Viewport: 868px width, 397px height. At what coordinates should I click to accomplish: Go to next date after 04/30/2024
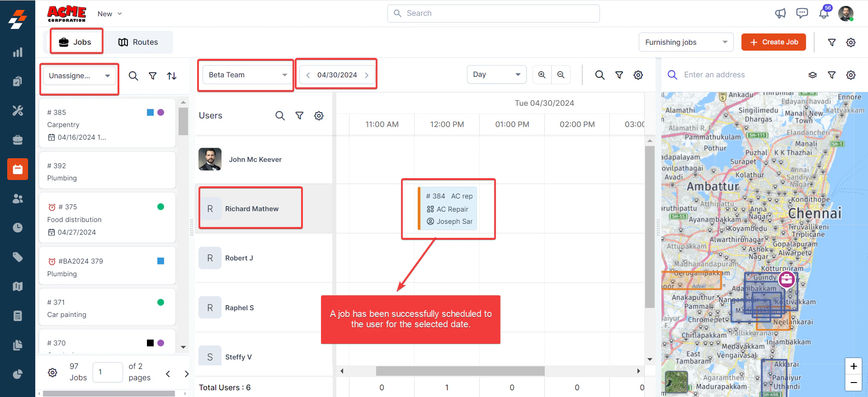pyautogui.click(x=367, y=75)
